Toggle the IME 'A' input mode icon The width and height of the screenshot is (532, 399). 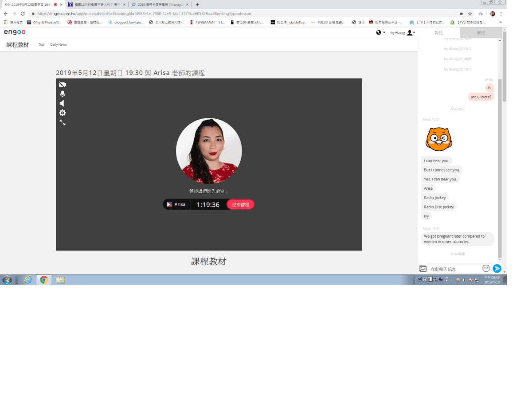pyautogui.click(x=424, y=279)
